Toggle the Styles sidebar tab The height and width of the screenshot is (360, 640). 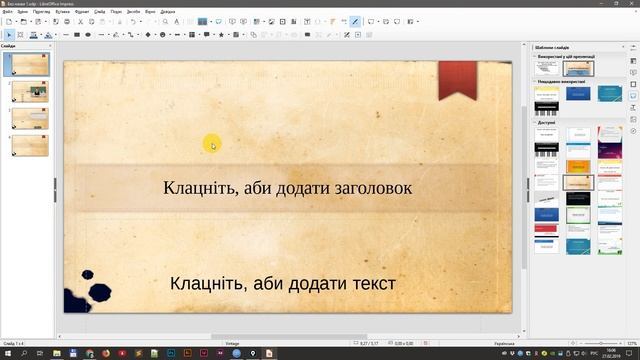tap(633, 107)
